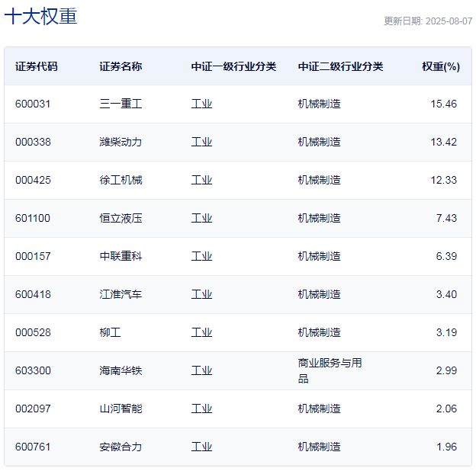
Task: Select the name 柳工
Action: click(110, 333)
